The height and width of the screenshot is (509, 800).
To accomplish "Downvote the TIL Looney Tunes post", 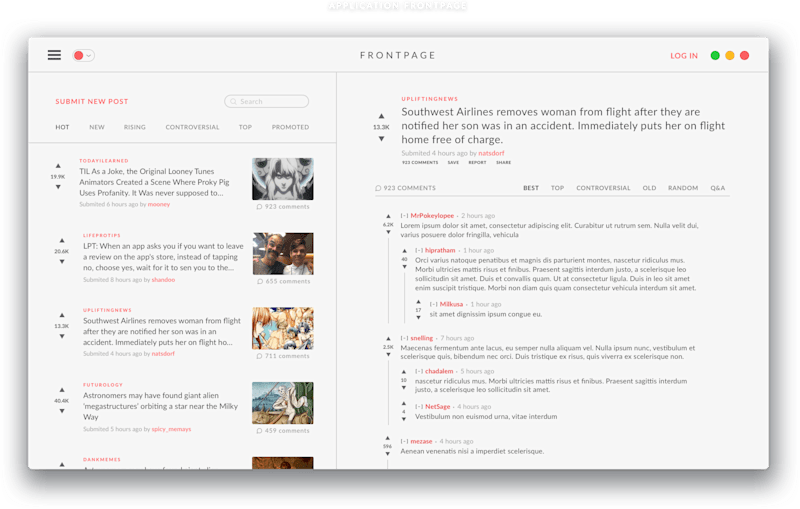I will click(58, 187).
